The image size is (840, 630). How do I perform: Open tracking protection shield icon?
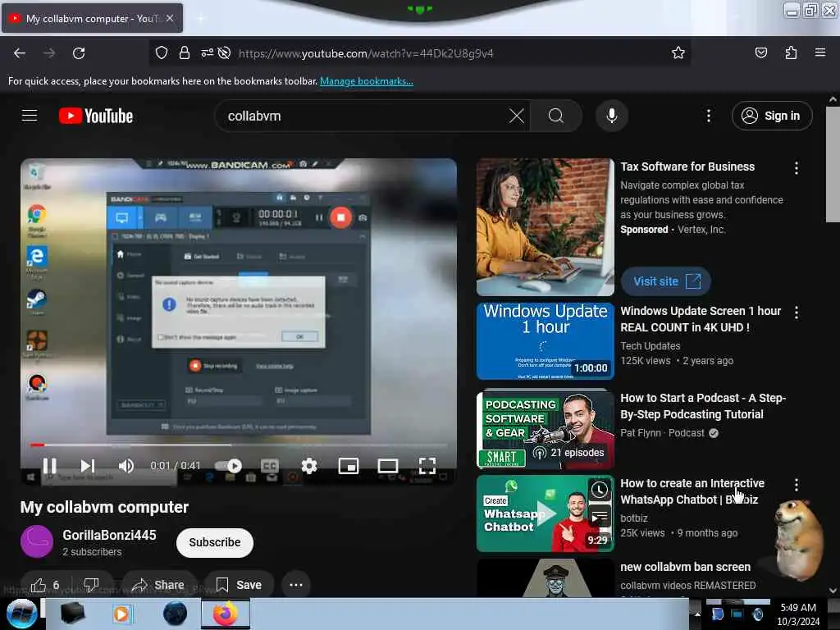coord(162,53)
